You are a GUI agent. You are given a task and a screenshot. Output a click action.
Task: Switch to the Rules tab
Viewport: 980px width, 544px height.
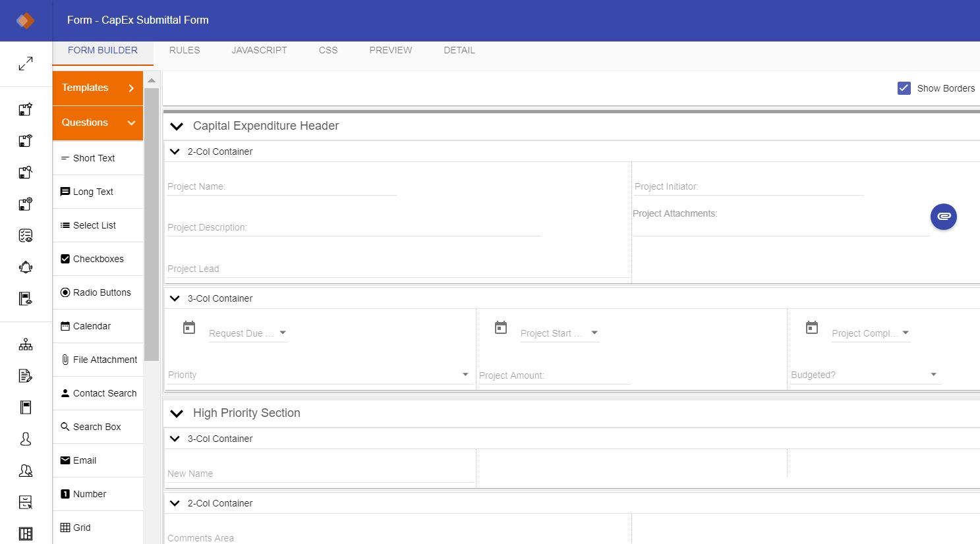point(185,50)
